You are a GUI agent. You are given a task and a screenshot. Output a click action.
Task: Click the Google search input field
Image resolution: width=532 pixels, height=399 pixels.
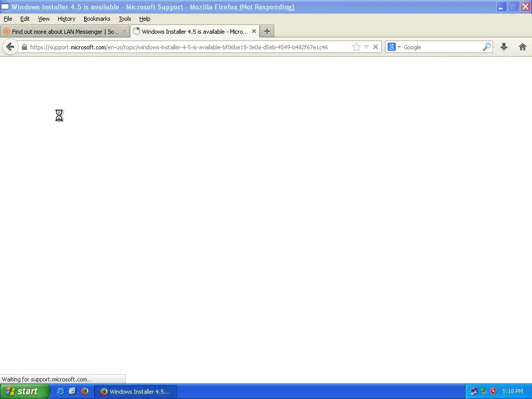[x=442, y=47]
